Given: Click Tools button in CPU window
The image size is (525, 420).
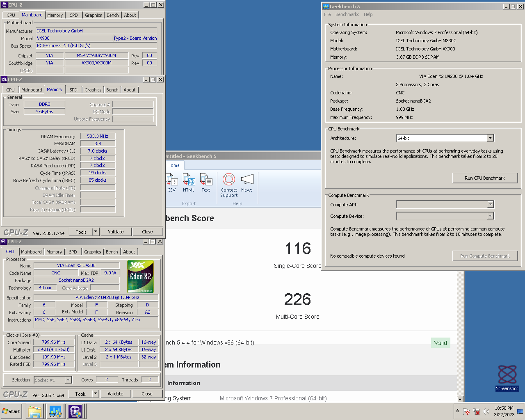Looking at the screenshot, I should click(x=81, y=394).
